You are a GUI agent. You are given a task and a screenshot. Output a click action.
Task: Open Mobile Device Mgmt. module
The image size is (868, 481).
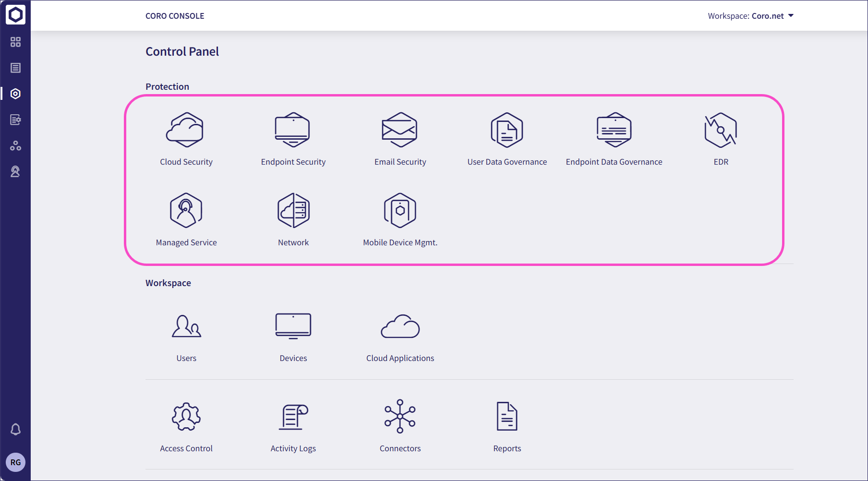pyautogui.click(x=399, y=211)
